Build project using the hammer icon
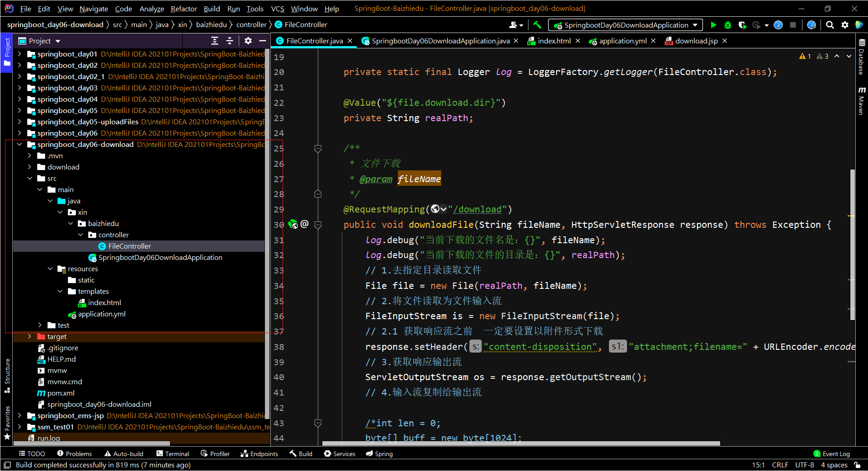This screenshot has height=471, width=868. (537, 25)
